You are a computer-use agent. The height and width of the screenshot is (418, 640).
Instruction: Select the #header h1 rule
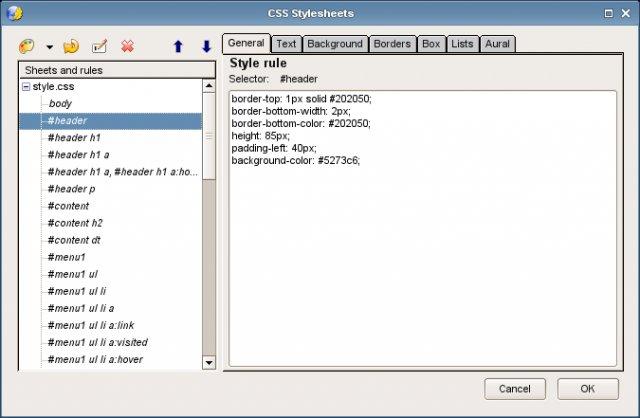(73, 138)
